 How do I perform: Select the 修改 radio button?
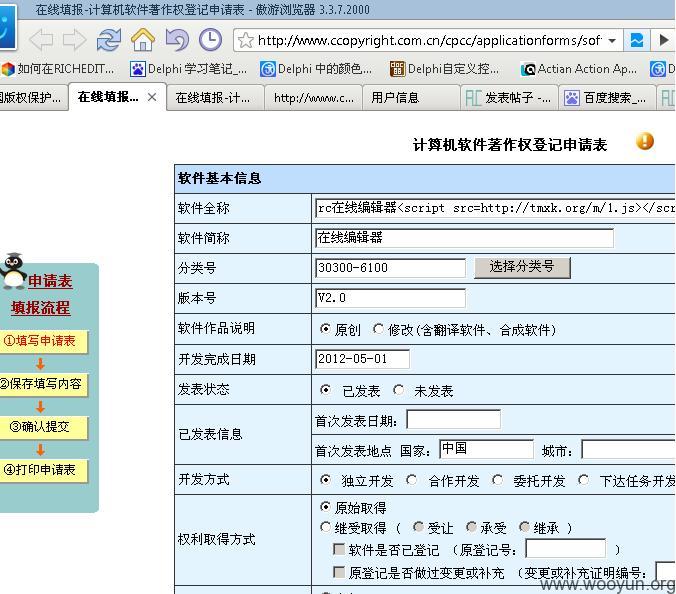pyautogui.click(x=378, y=329)
